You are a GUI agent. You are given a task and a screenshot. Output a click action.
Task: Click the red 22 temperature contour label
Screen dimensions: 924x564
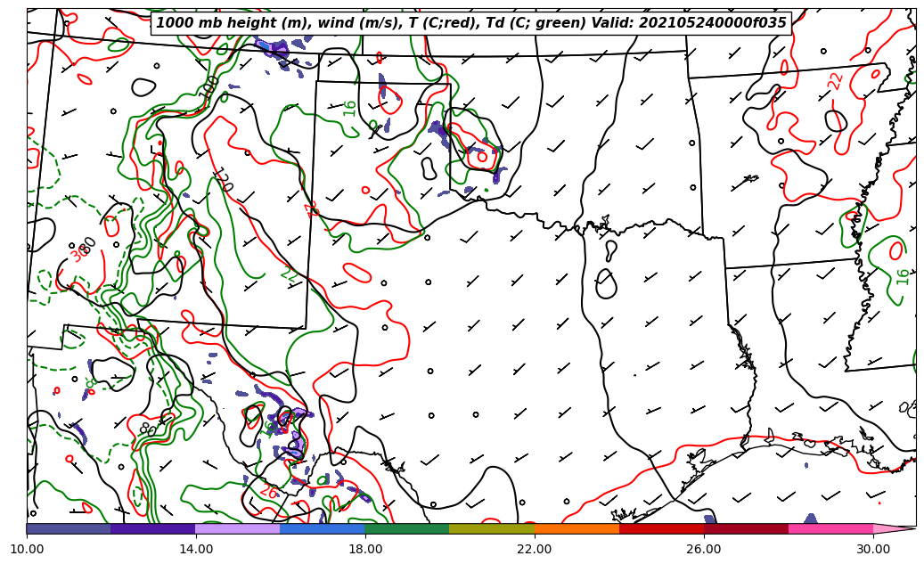(836, 80)
